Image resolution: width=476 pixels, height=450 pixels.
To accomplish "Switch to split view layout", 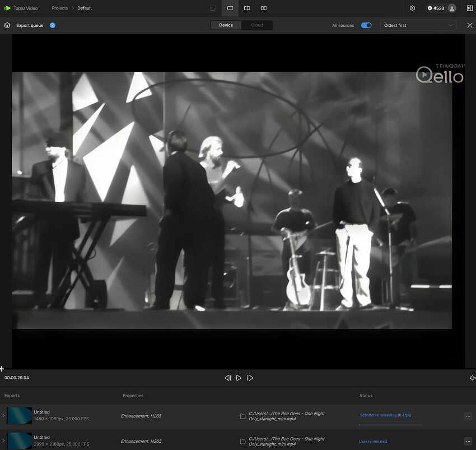I will click(247, 8).
